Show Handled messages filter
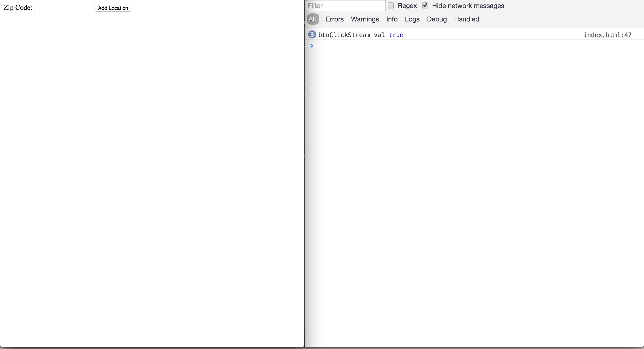The width and height of the screenshot is (644, 349). (x=466, y=19)
